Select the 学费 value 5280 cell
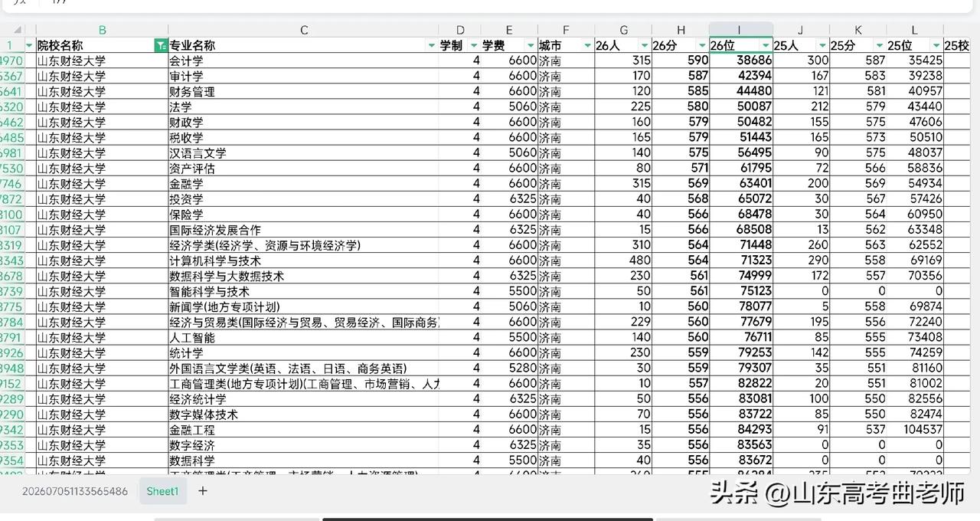980x521 pixels. (509, 369)
